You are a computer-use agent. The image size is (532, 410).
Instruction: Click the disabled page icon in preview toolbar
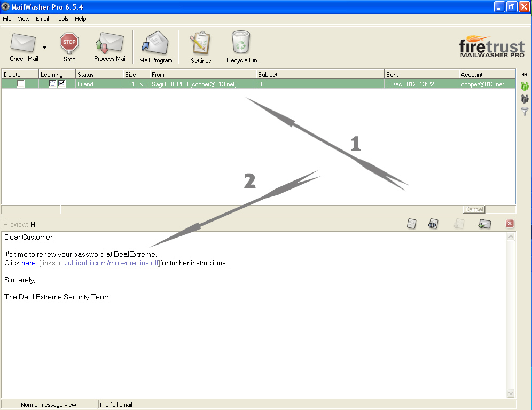[x=459, y=224]
